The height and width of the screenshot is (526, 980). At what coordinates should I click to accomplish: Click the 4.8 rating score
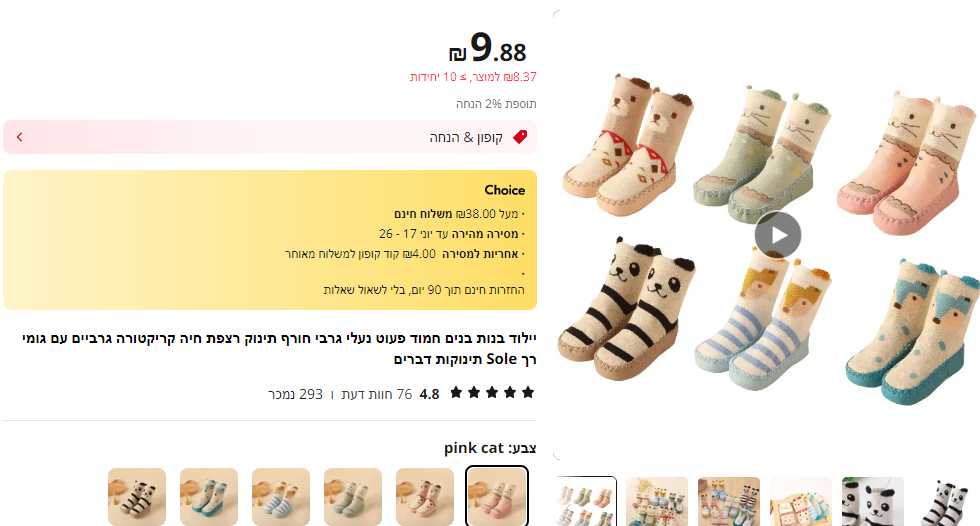click(x=429, y=394)
